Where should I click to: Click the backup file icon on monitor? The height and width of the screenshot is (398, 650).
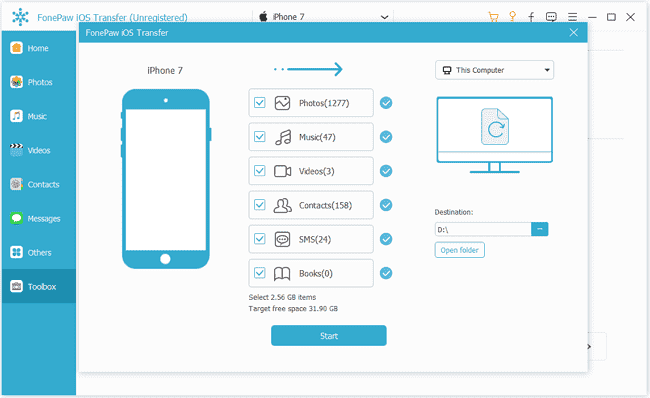[495, 126]
